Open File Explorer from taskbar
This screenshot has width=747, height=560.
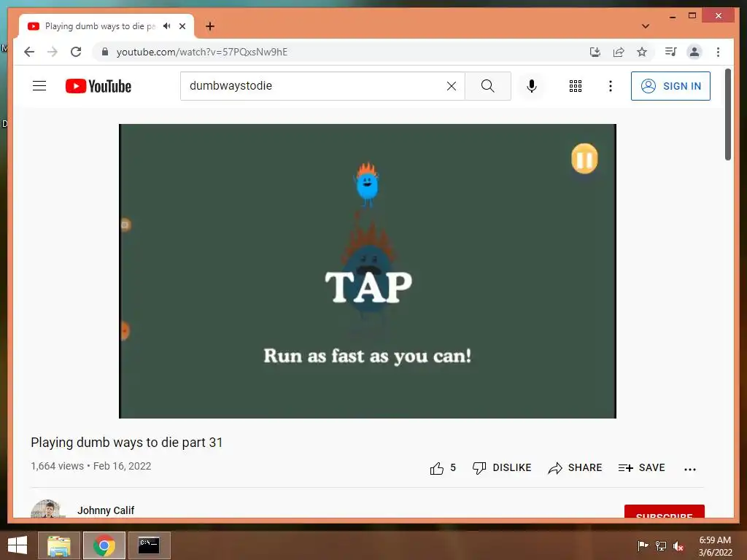(58, 545)
